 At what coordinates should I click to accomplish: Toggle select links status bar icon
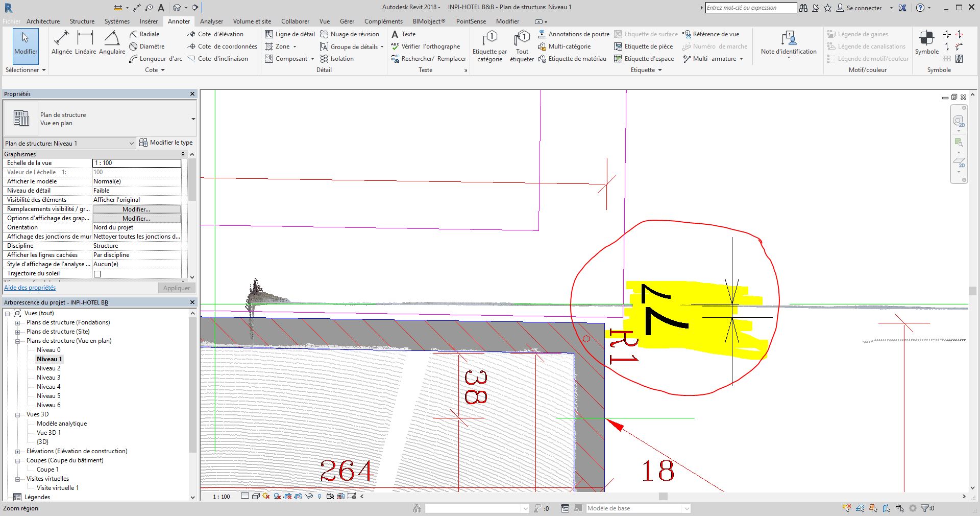[x=847, y=508]
